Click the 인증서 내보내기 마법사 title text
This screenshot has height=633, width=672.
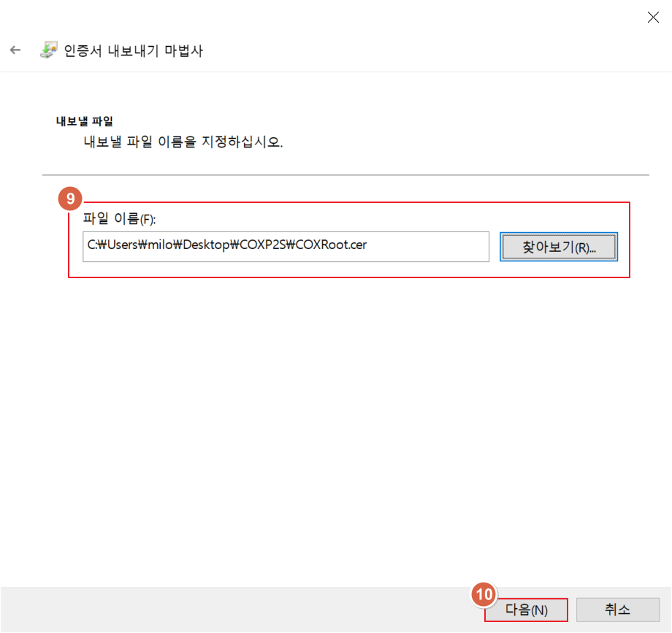pos(133,50)
